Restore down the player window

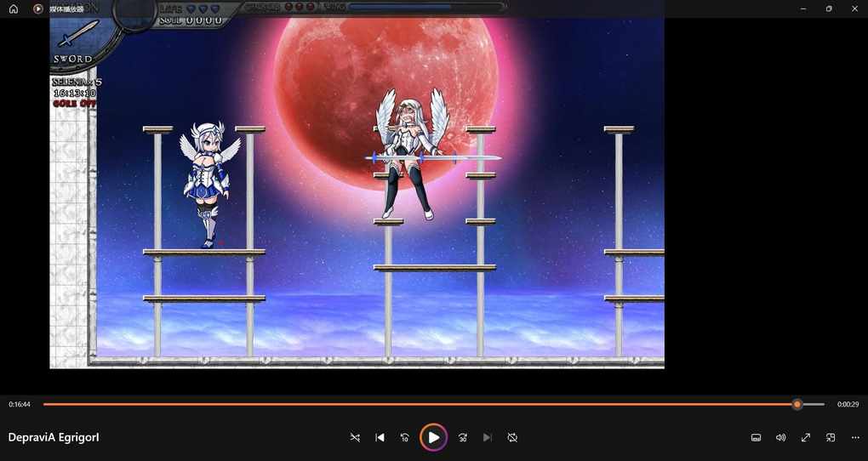[x=829, y=9]
